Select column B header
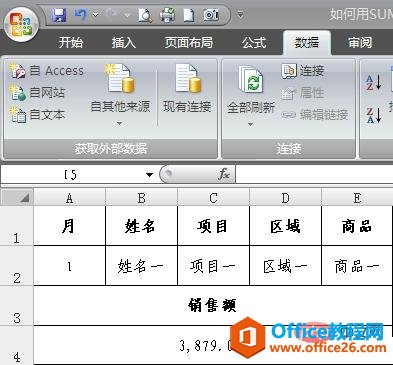 pyautogui.click(x=141, y=197)
